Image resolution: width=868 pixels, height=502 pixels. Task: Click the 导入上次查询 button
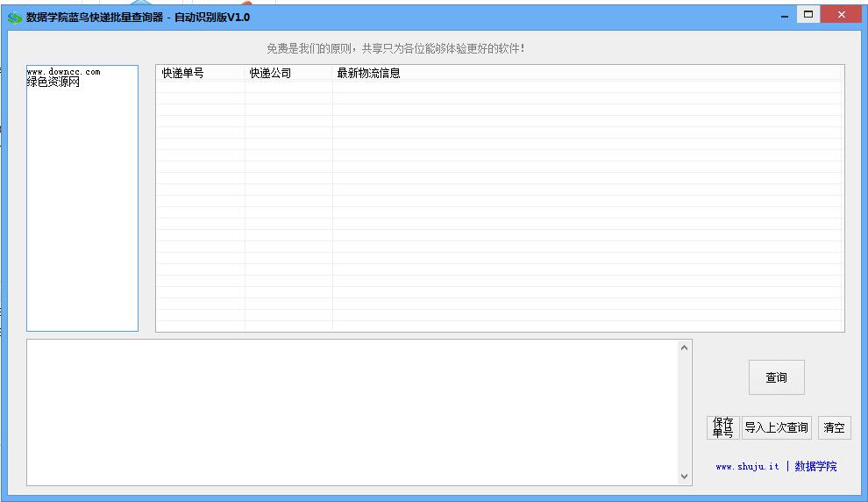(x=776, y=427)
